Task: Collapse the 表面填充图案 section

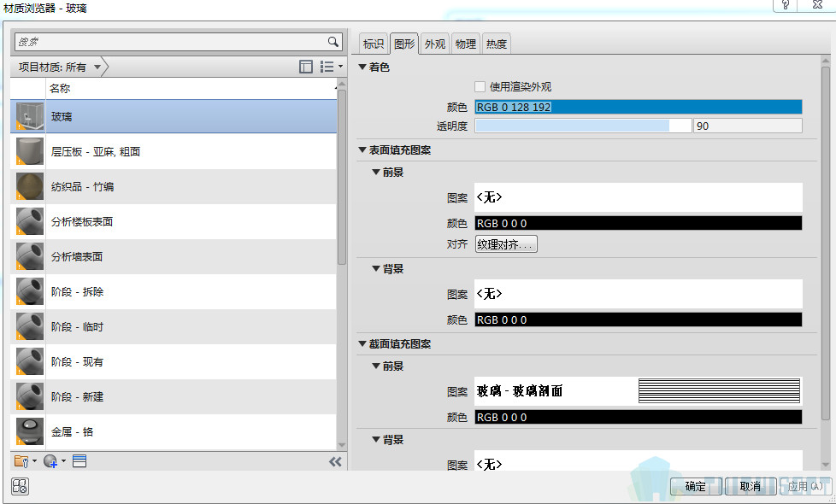Action: point(362,149)
